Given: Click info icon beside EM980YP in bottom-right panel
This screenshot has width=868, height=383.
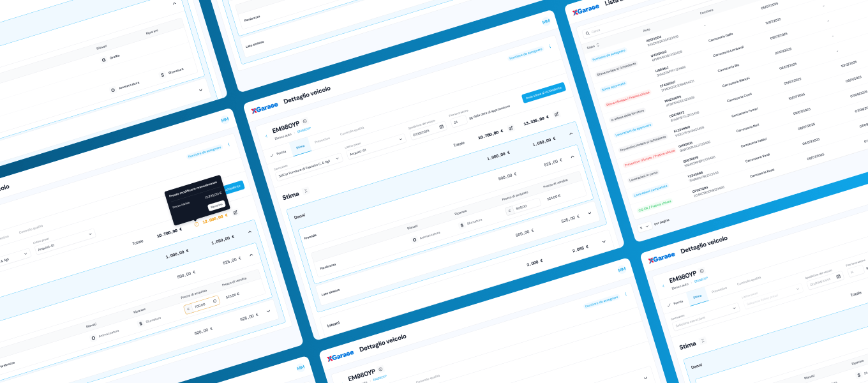Looking at the screenshot, I should pos(703,270).
